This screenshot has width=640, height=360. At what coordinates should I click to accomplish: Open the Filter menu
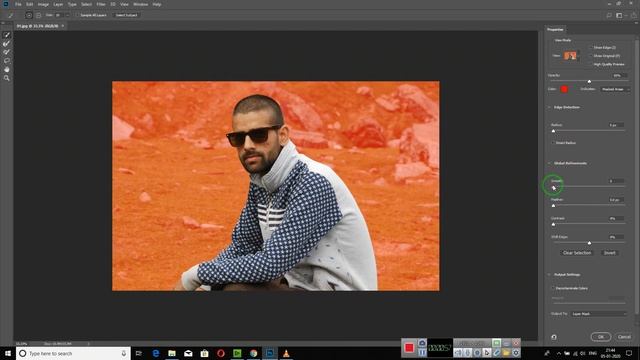point(101,4)
